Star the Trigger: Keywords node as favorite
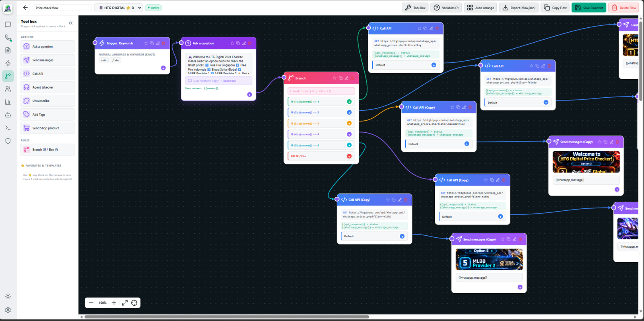 pos(146,43)
